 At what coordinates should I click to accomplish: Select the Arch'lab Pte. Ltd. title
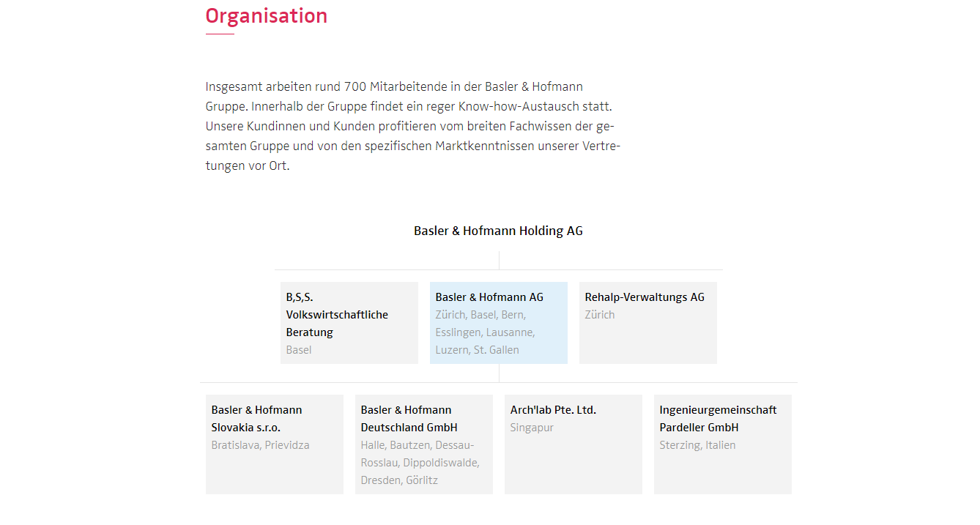[553, 410]
